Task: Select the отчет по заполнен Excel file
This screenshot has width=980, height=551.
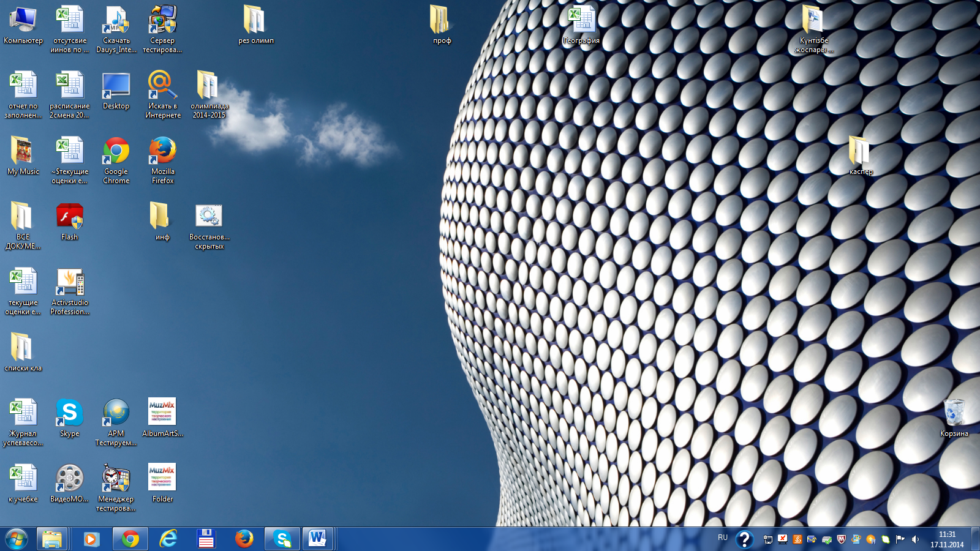Action: pyautogui.click(x=23, y=95)
